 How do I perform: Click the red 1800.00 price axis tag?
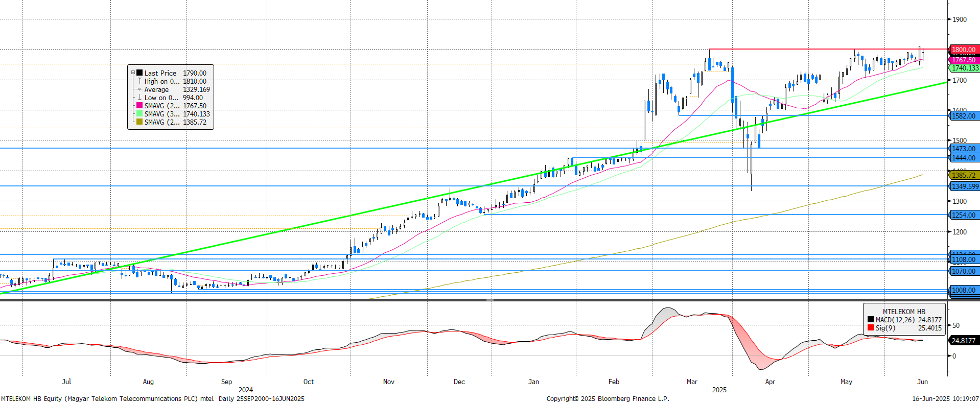click(964, 50)
